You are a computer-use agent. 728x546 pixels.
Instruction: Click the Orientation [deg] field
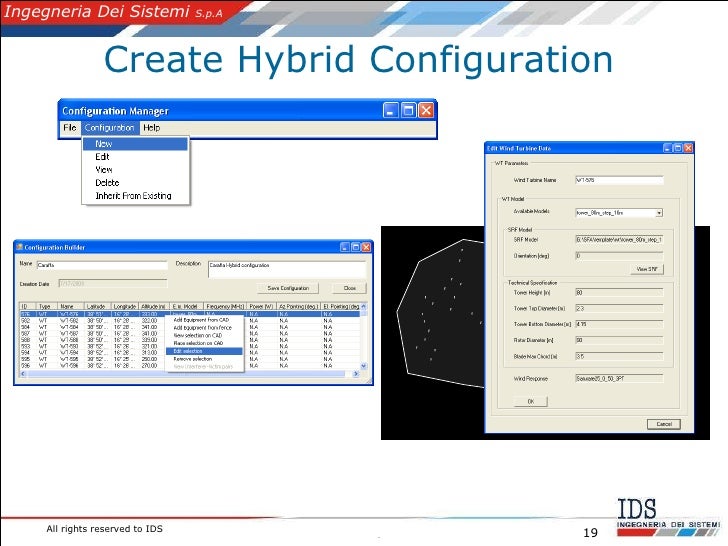619,256
